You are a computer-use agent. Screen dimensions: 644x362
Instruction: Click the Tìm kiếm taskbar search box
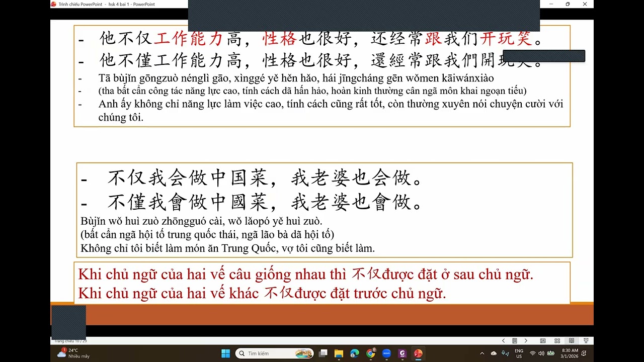[275, 353]
